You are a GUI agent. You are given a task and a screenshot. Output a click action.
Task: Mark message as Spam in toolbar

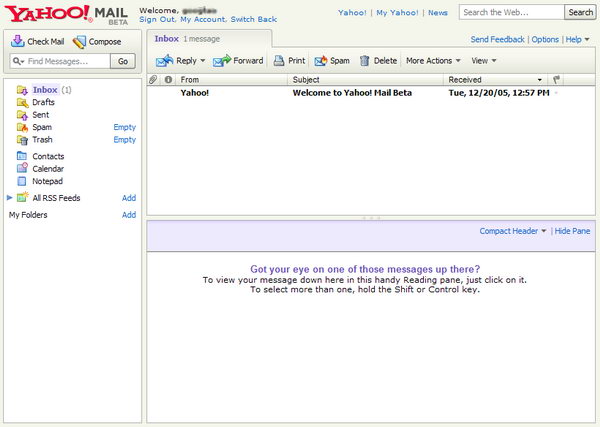click(x=332, y=61)
